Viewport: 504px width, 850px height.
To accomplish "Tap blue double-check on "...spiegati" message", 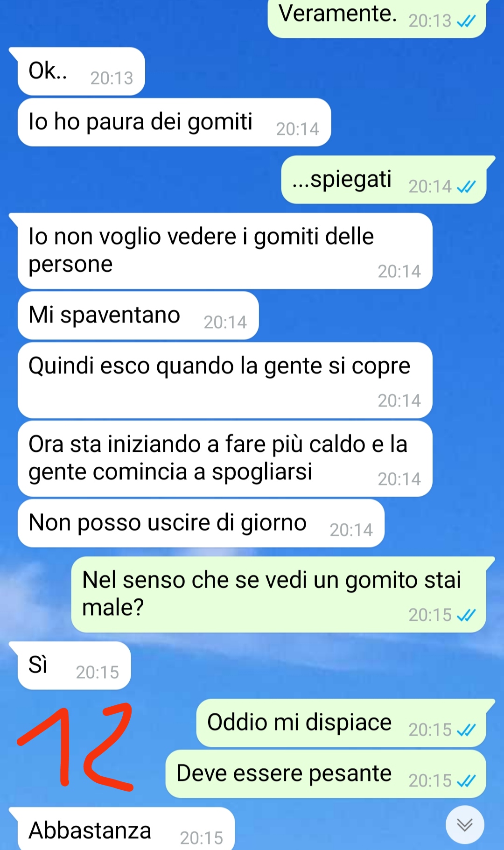I will tap(466, 187).
